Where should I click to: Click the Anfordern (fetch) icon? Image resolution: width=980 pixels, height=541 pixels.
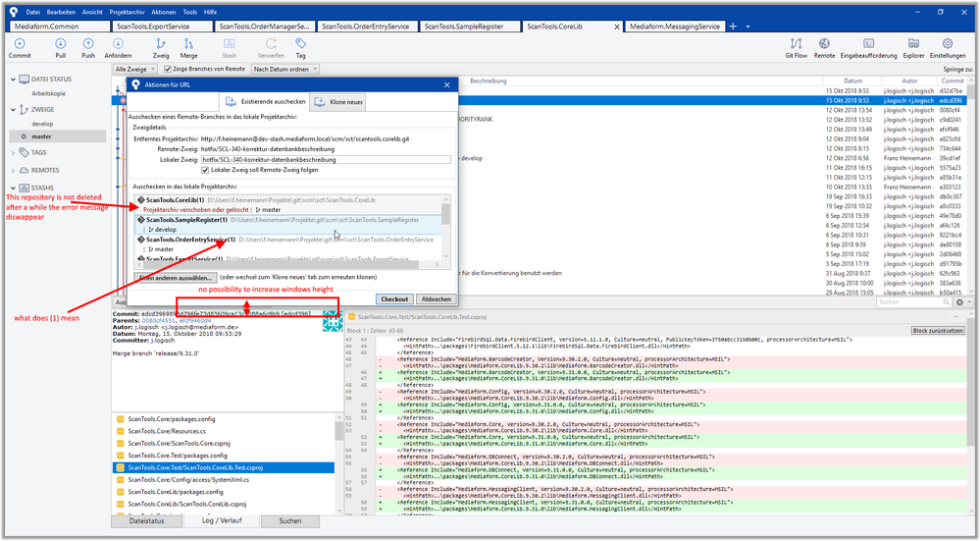[x=118, y=44]
